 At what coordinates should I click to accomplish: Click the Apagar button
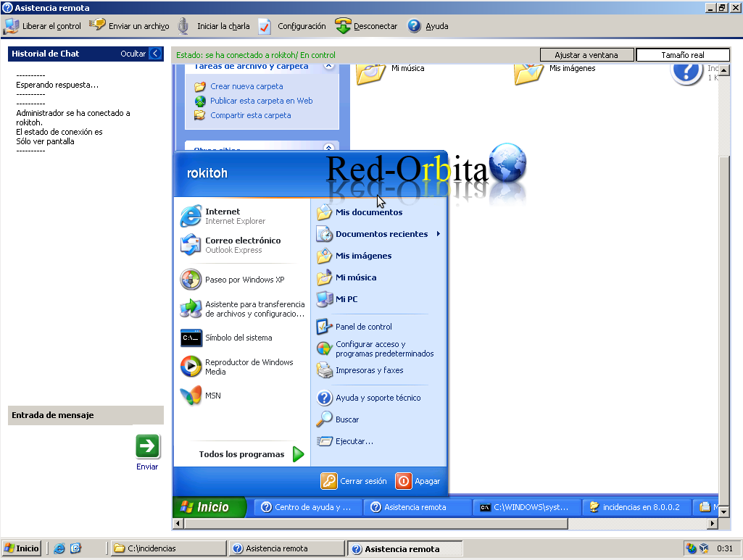[x=418, y=481]
